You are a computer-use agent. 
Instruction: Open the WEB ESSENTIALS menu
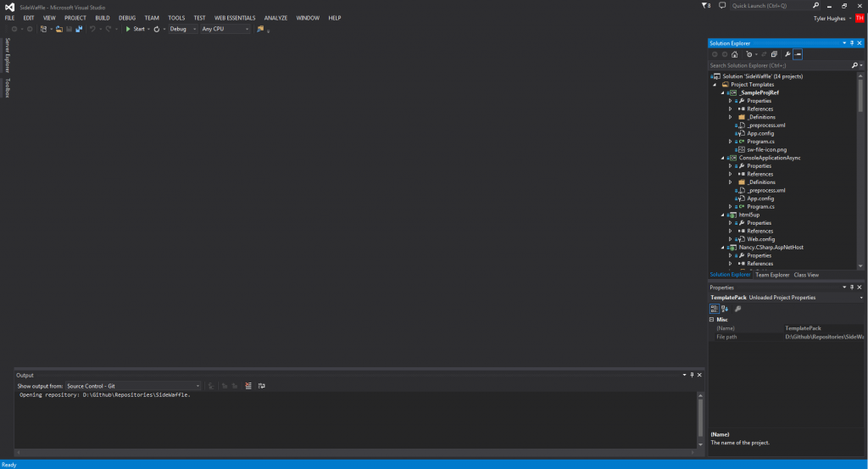(235, 17)
